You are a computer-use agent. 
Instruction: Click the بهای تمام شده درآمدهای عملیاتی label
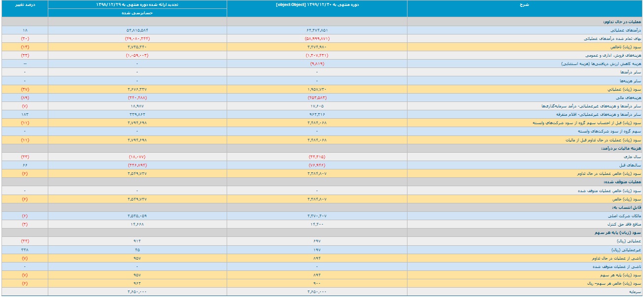tap(612, 38)
